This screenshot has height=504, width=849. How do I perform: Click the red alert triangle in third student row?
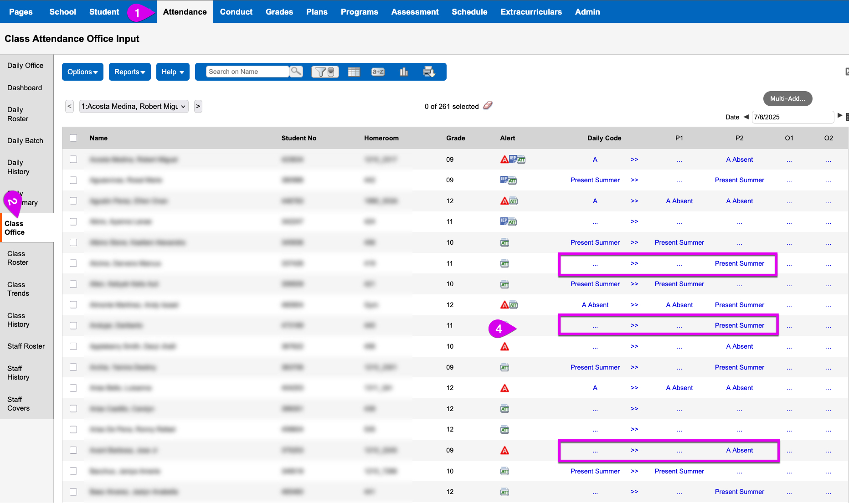tap(504, 201)
